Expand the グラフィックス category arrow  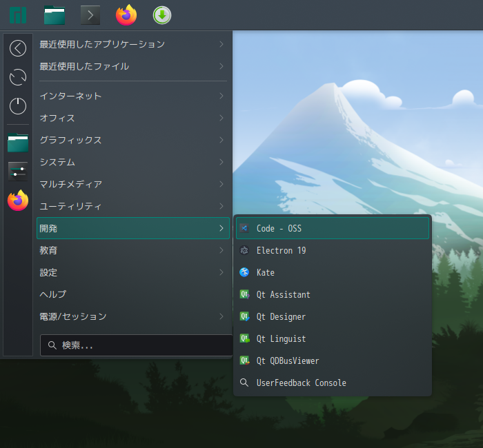[221, 140]
